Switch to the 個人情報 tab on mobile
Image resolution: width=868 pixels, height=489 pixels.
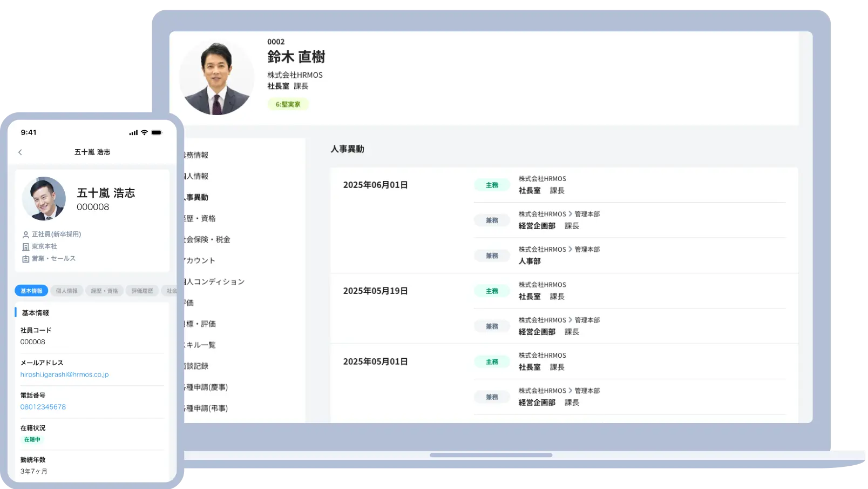coord(66,290)
